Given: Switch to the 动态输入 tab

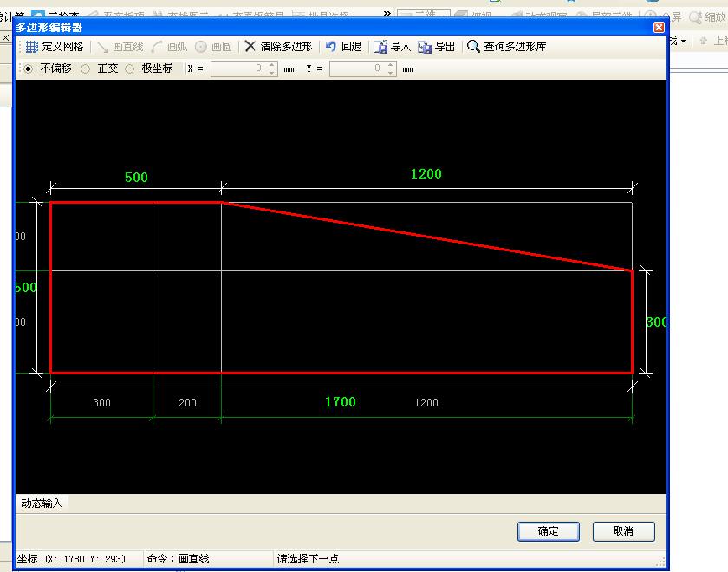Looking at the screenshot, I should [x=42, y=504].
